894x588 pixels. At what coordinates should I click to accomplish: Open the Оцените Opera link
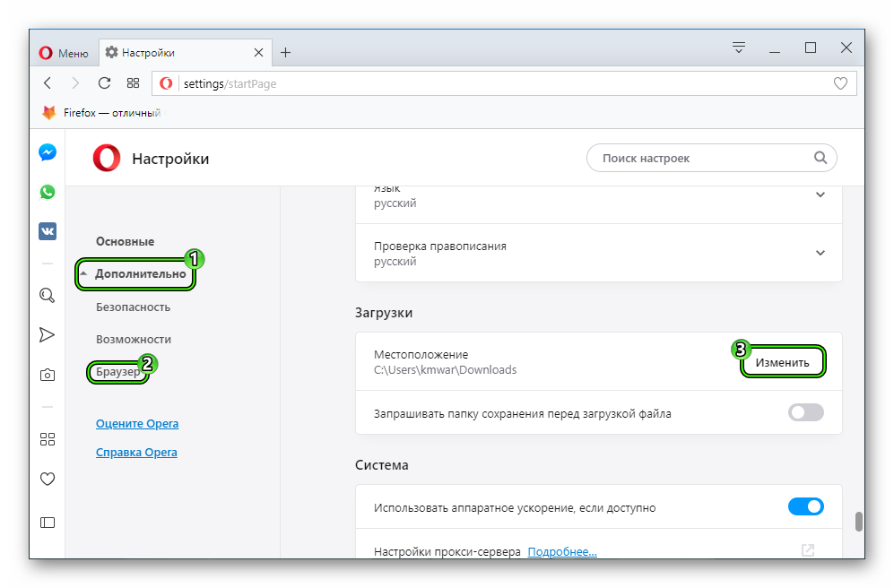point(137,424)
